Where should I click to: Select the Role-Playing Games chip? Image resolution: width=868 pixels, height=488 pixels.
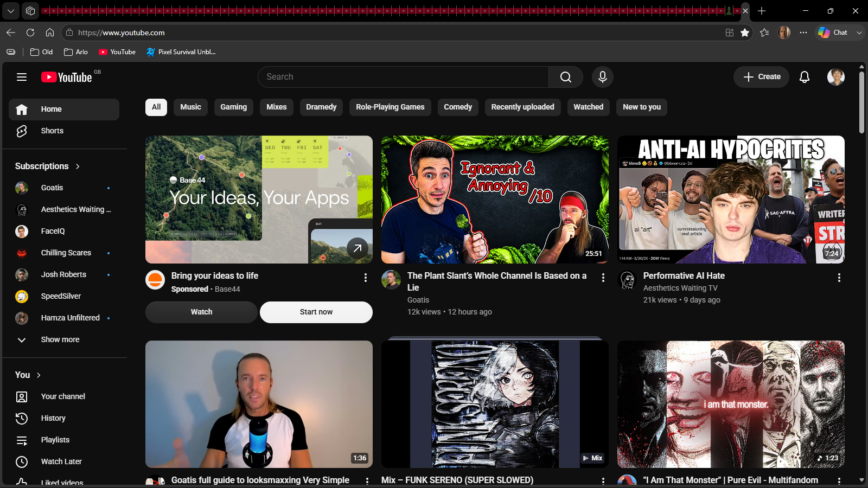point(390,107)
